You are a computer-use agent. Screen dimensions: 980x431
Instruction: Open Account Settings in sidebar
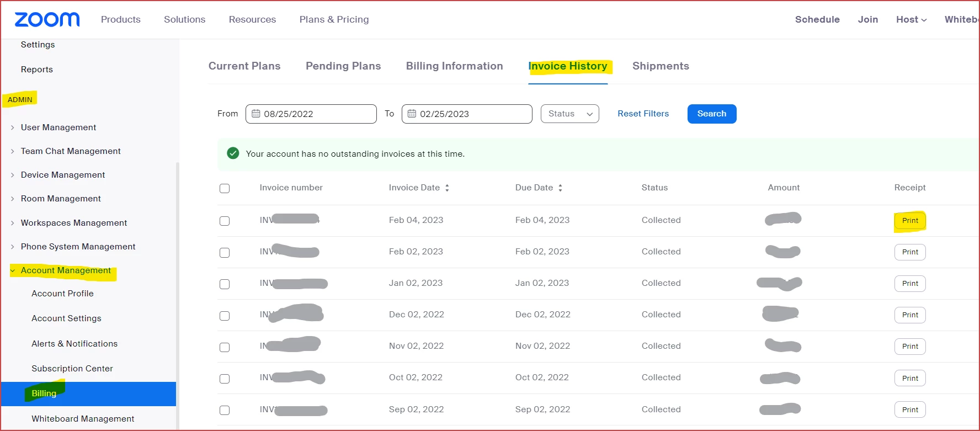[x=66, y=318]
